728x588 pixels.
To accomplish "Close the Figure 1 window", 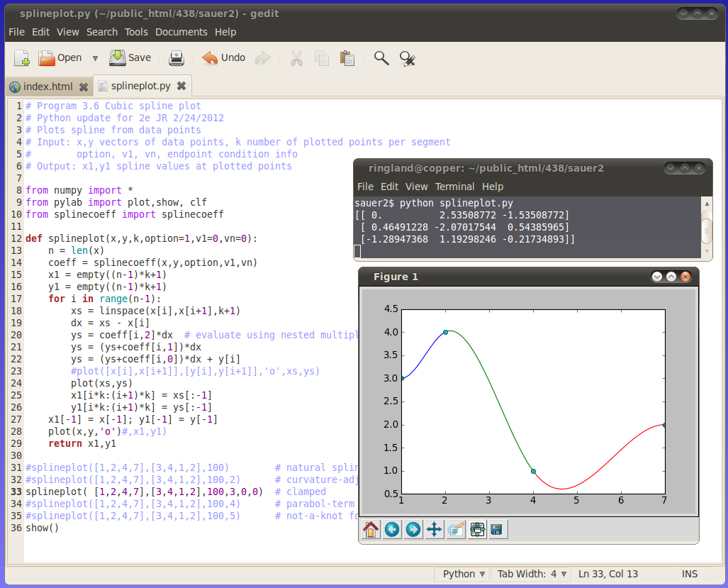I will tap(685, 277).
